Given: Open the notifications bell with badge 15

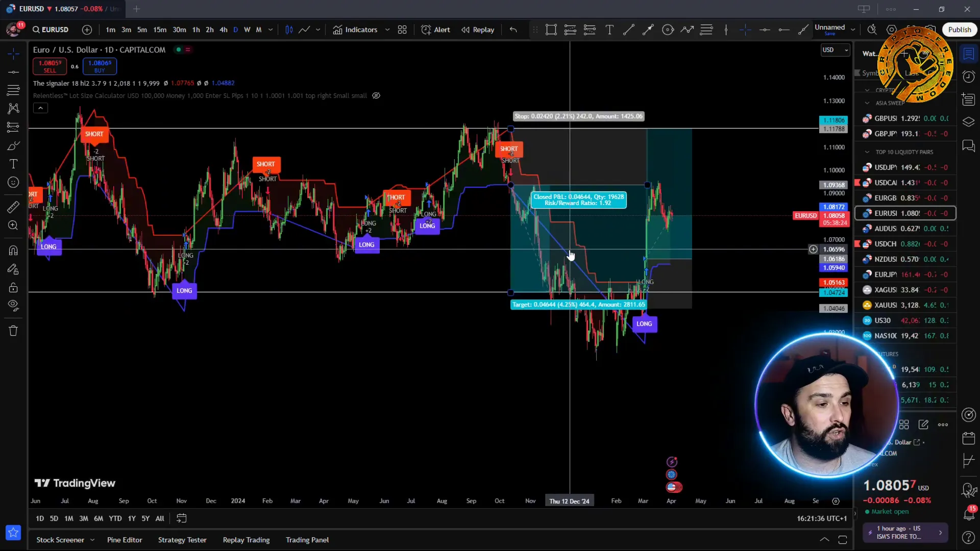Looking at the screenshot, I should click(968, 513).
